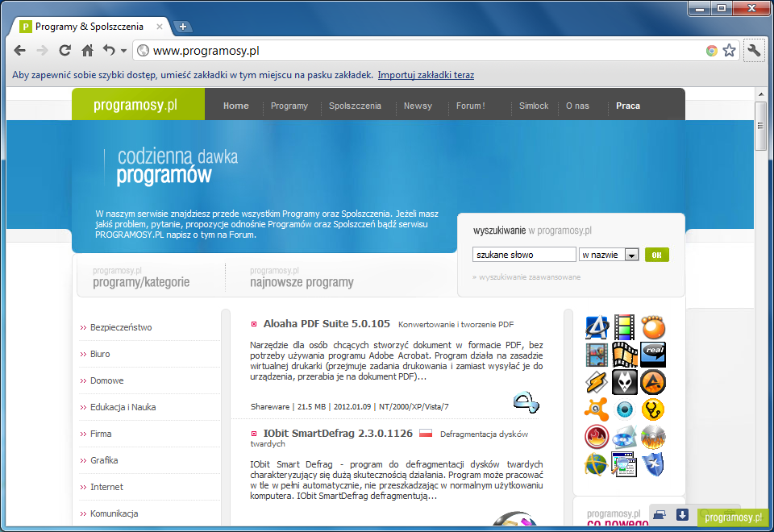Open the Praca navigation item

(628, 106)
